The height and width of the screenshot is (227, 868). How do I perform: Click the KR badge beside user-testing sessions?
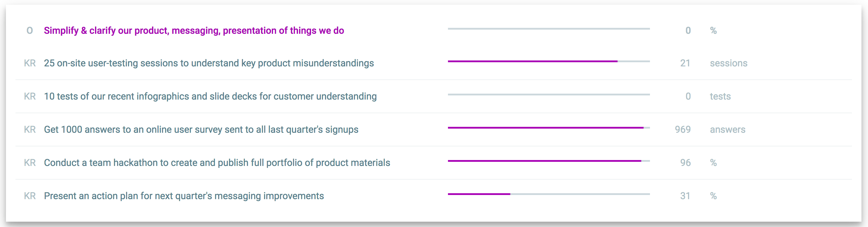click(30, 63)
